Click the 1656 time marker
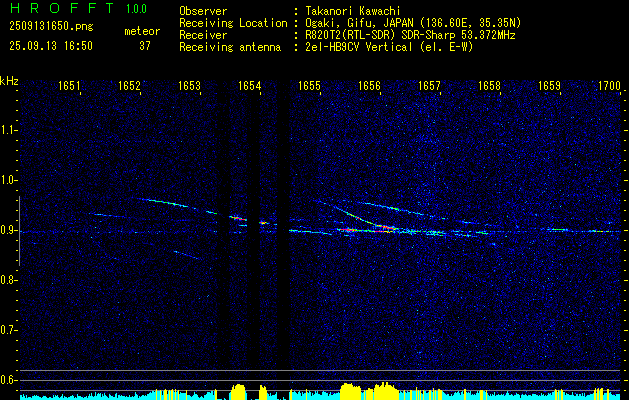Viewport: 629px width, 400px height. (369, 86)
